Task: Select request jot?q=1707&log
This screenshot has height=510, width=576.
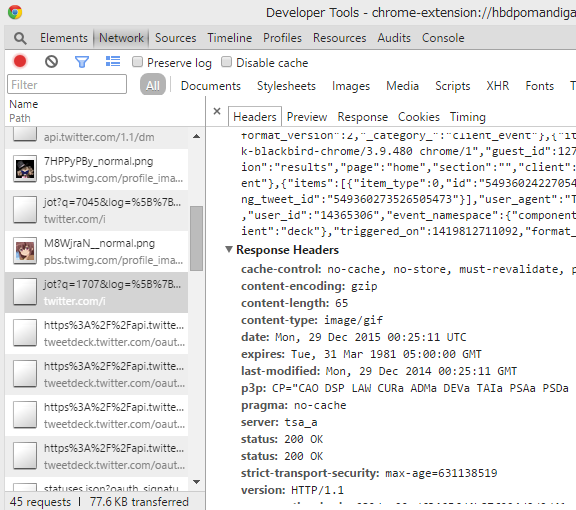Action: 97,292
